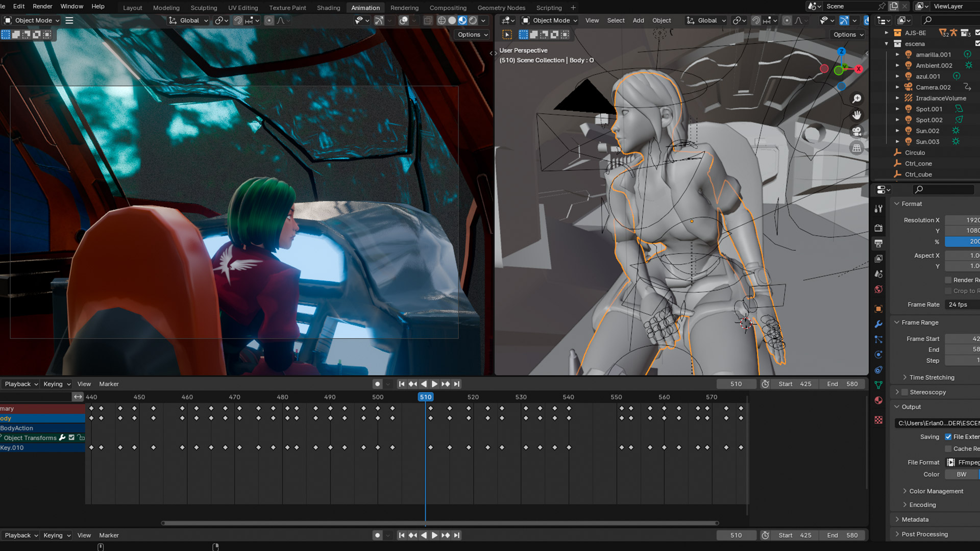Expand the Time Stretching panel

[932, 378]
